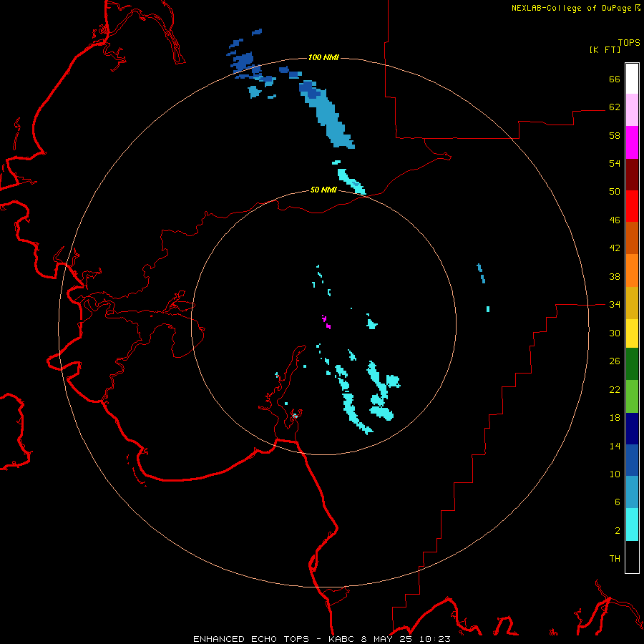Click the bright red 50 kft legend swatch
Viewport: 644px width, 644px height.
[632, 206]
